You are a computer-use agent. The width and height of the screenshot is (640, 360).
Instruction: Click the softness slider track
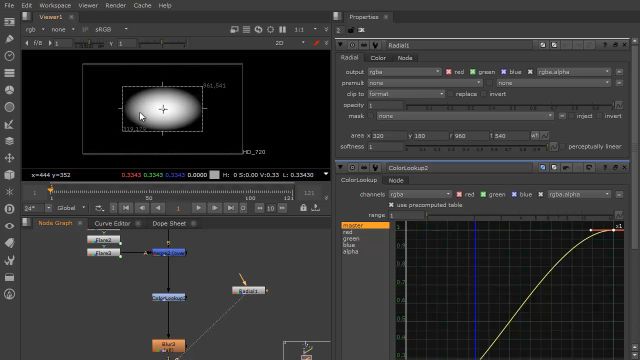pyautogui.click(x=477, y=147)
